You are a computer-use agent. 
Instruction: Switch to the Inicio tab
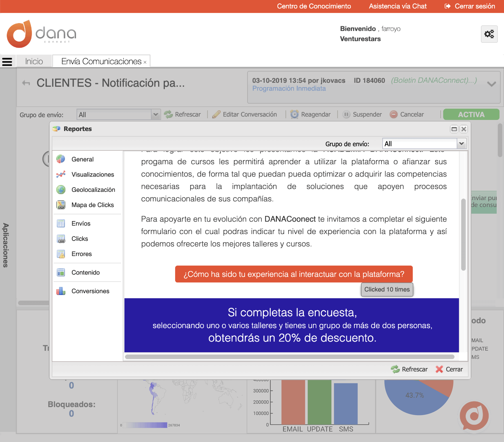[34, 61]
